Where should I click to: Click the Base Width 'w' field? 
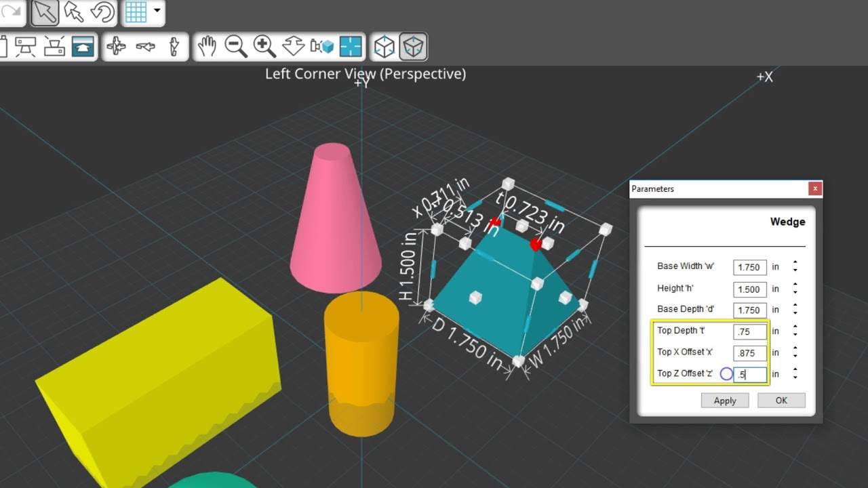(750, 267)
